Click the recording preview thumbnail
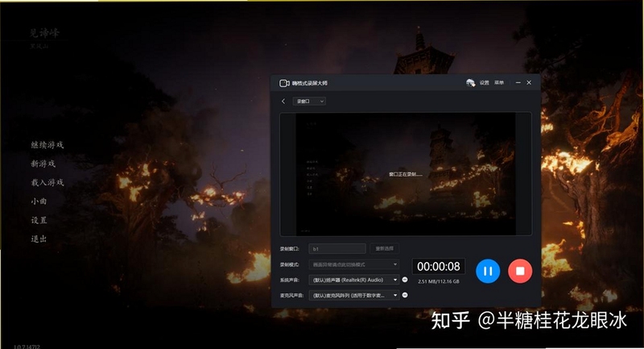Image resolution: width=644 pixels, height=349 pixels. [x=406, y=174]
